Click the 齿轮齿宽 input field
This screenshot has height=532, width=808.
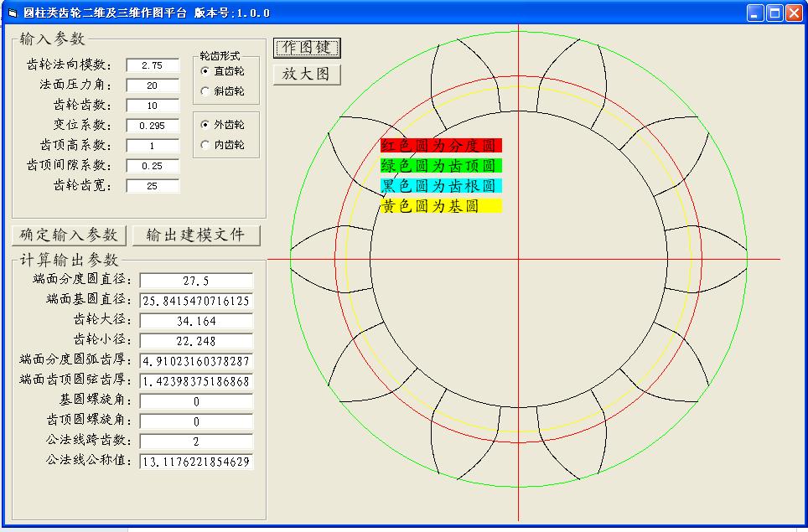[153, 186]
